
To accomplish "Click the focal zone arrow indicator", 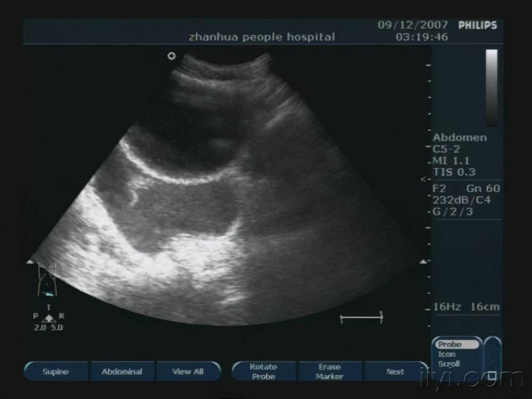I will pos(423,180).
